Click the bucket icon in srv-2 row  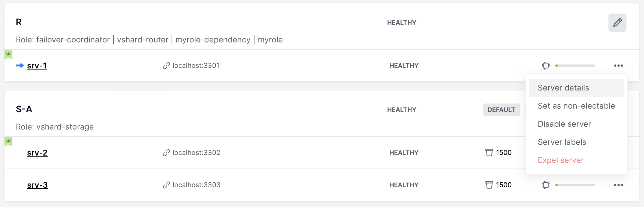tap(489, 153)
